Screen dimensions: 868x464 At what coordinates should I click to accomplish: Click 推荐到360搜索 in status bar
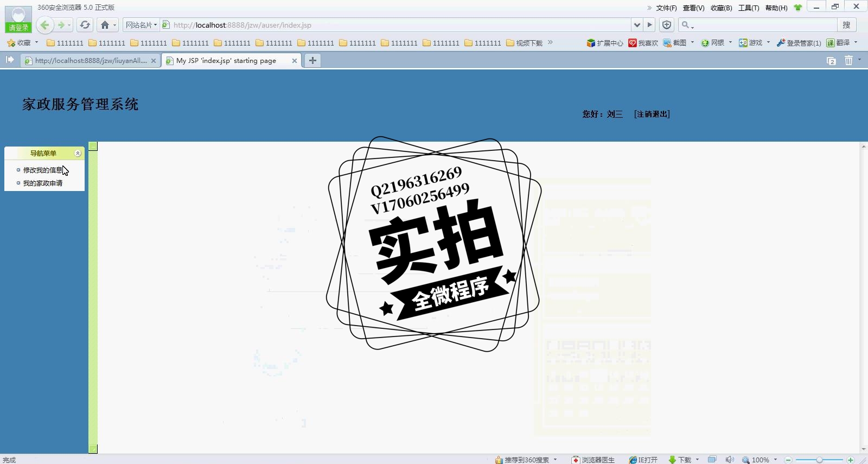522,460
